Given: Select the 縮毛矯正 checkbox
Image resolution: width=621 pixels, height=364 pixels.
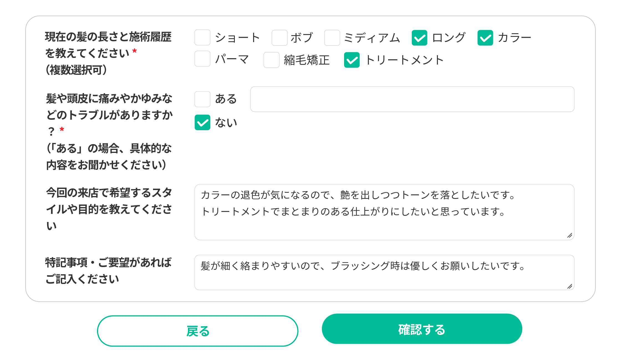Looking at the screenshot, I should click(x=271, y=60).
